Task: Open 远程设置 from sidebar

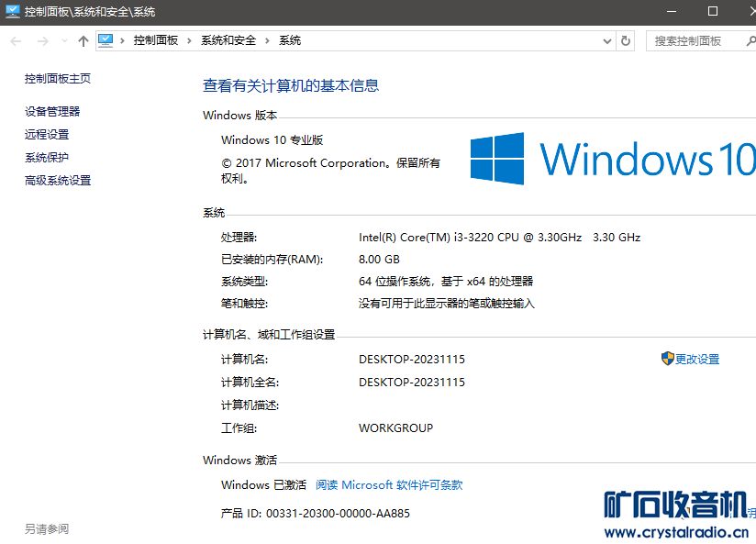Action: (47, 135)
